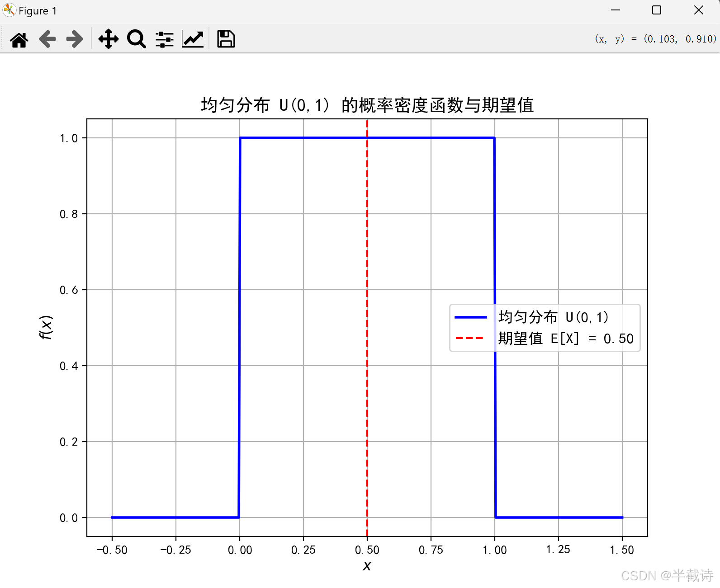
Task: Go forward to next view arrow
Action: (x=75, y=39)
